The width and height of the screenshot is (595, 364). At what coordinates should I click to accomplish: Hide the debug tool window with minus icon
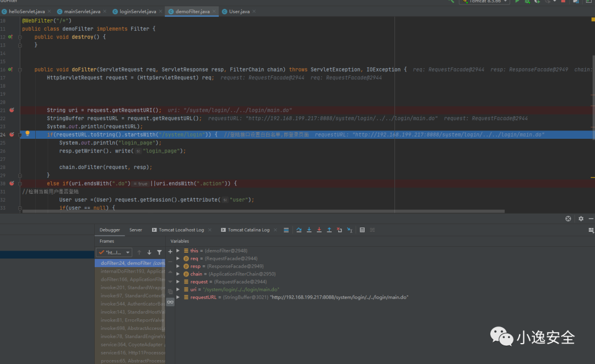591,219
